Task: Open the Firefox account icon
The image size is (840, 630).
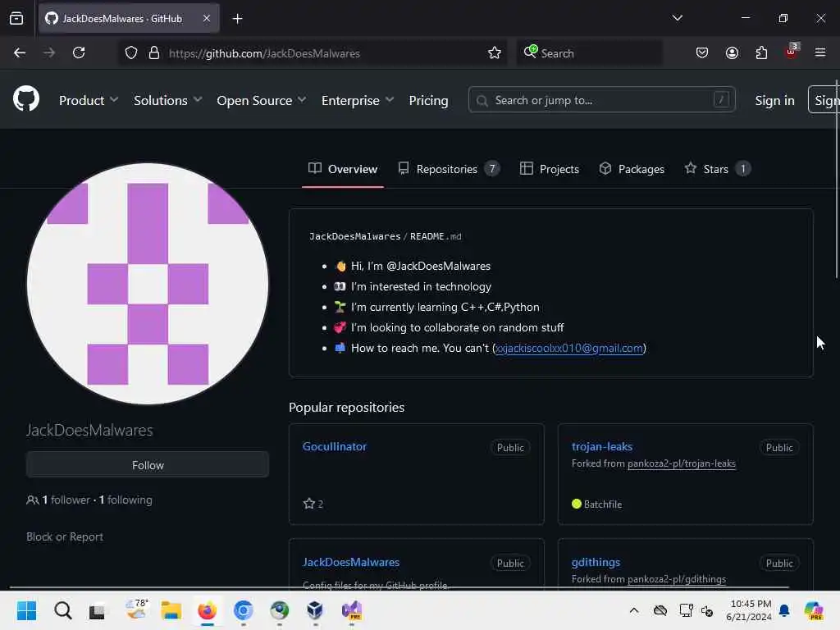Action: [732, 52]
